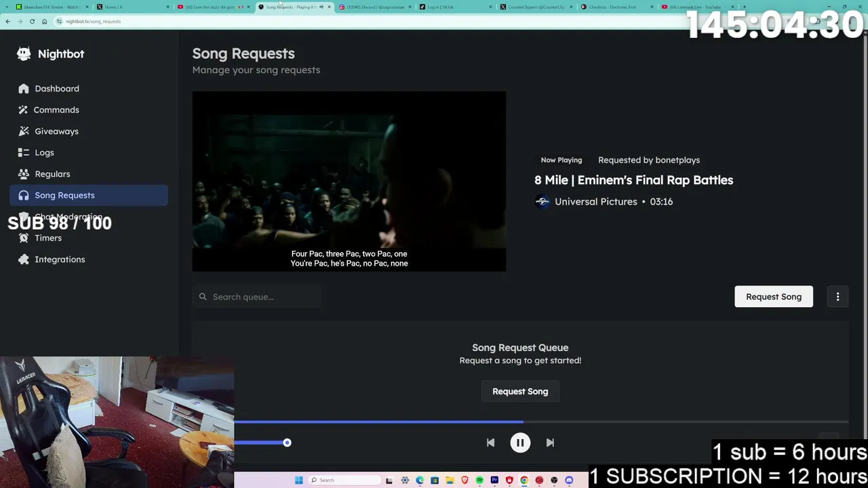Screen dimensions: 868x488
Task: Click the Nightbot robot logo icon
Action: tap(24, 54)
